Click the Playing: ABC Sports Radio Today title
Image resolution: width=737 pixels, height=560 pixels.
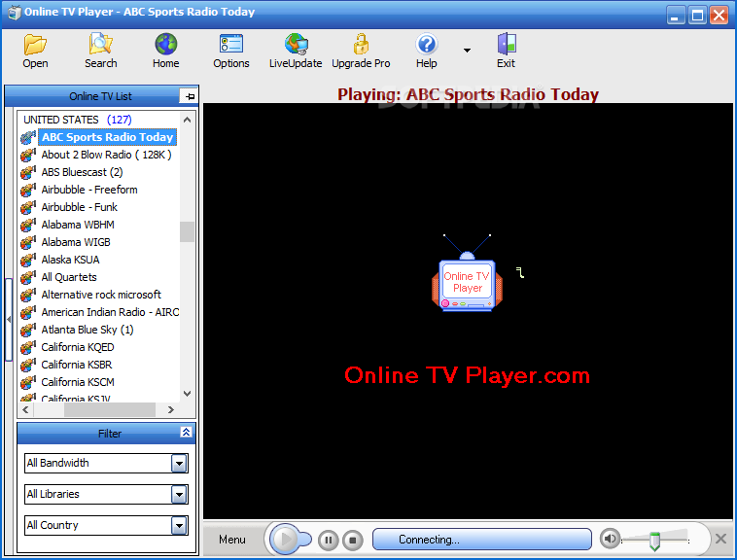(x=468, y=94)
